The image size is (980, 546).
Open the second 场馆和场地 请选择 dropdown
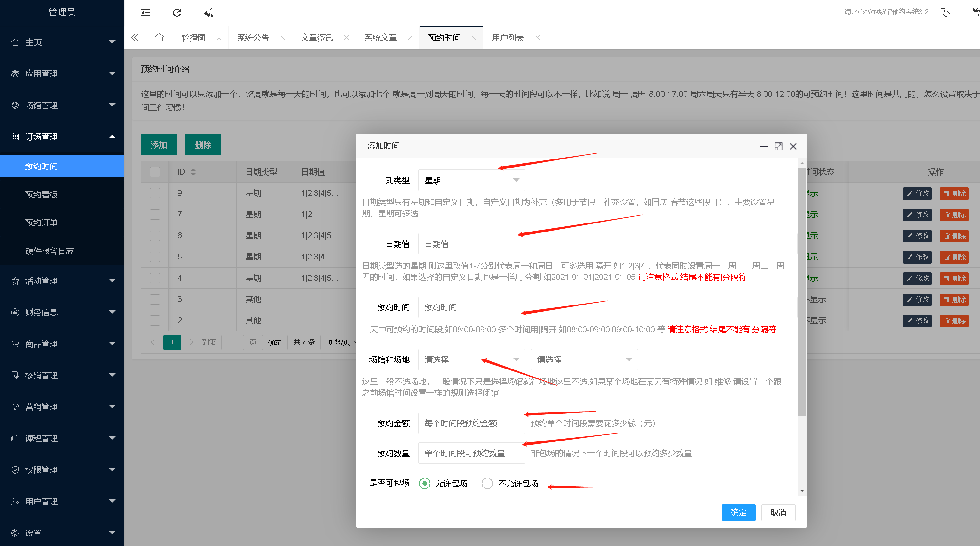click(584, 360)
